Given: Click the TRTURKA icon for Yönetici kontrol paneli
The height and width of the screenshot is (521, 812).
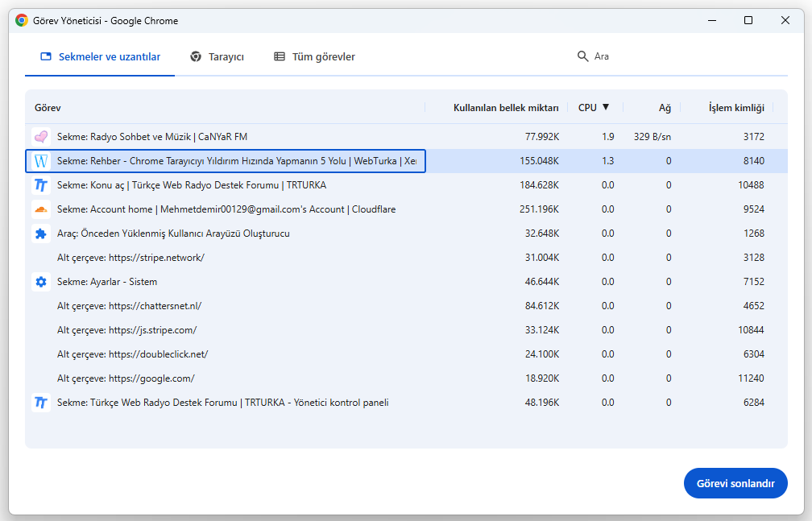Looking at the screenshot, I should point(40,403).
